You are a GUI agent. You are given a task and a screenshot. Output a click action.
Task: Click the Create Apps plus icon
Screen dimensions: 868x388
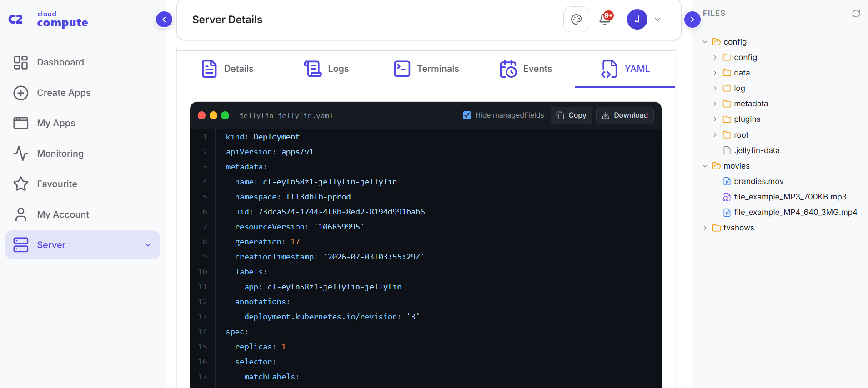[21, 93]
